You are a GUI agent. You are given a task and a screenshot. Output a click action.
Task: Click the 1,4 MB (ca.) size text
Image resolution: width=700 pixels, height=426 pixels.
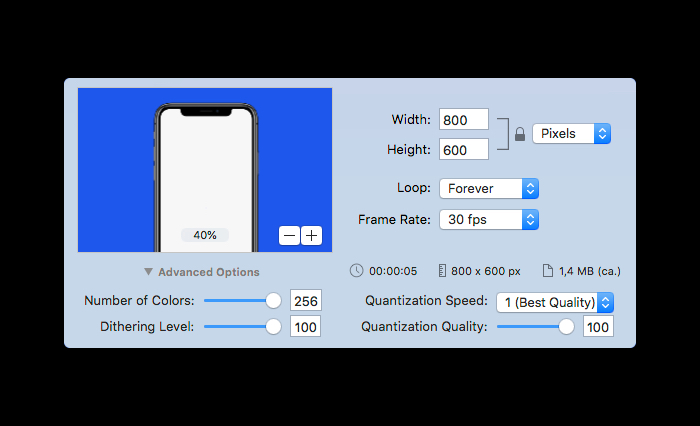click(x=590, y=271)
